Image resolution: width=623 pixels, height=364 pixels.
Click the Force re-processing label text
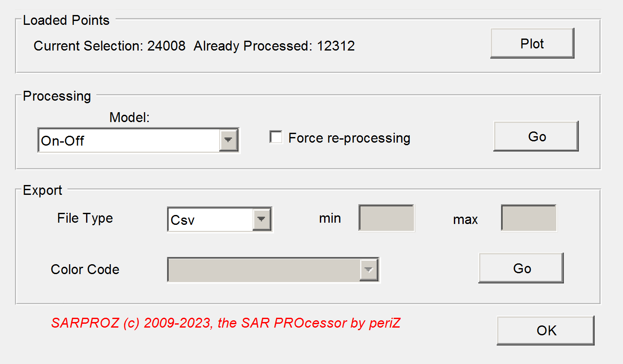pyautogui.click(x=349, y=138)
